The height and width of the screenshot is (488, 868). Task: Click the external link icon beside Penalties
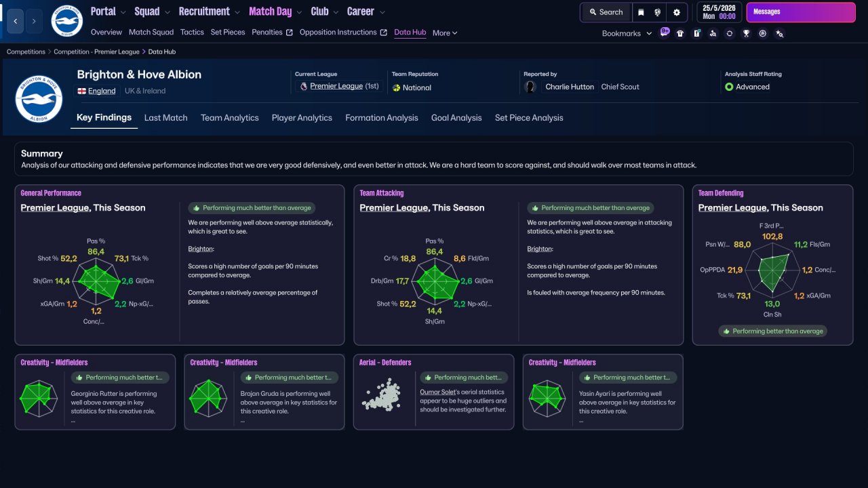[290, 33]
